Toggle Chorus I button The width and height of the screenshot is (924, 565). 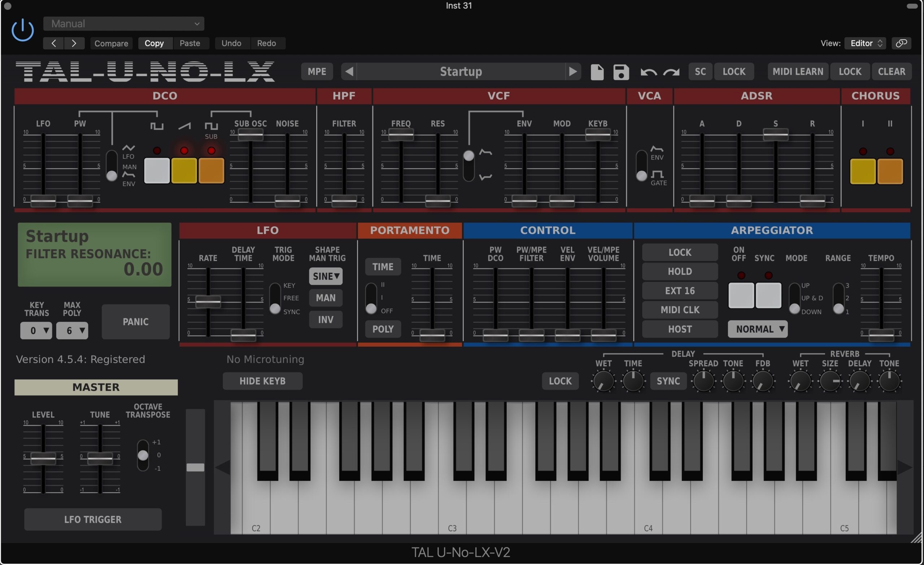tap(863, 171)
